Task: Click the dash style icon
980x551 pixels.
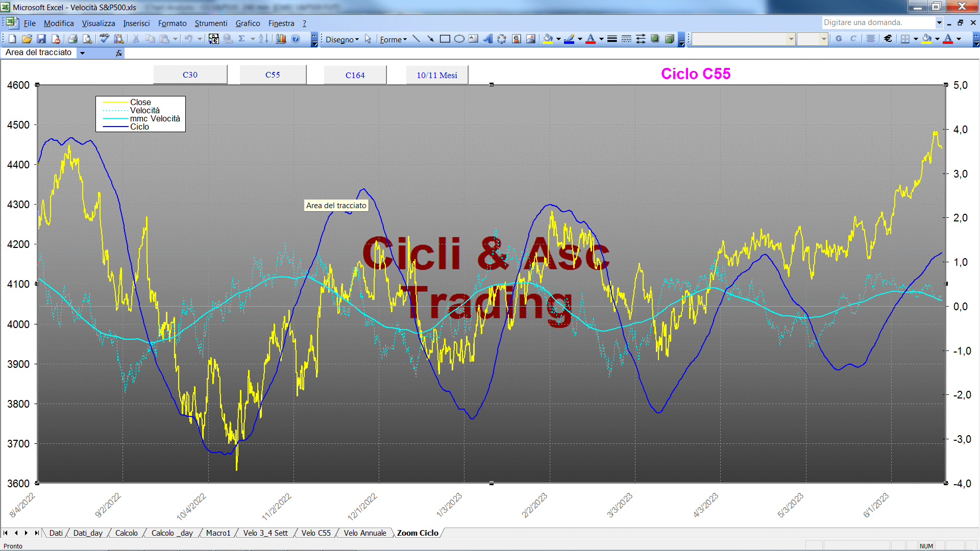Action: point(626,39)
